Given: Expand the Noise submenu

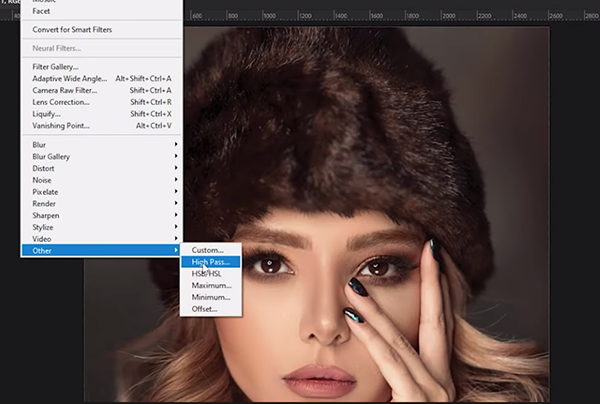Looking at the screenshot, I should pos(101,180).
